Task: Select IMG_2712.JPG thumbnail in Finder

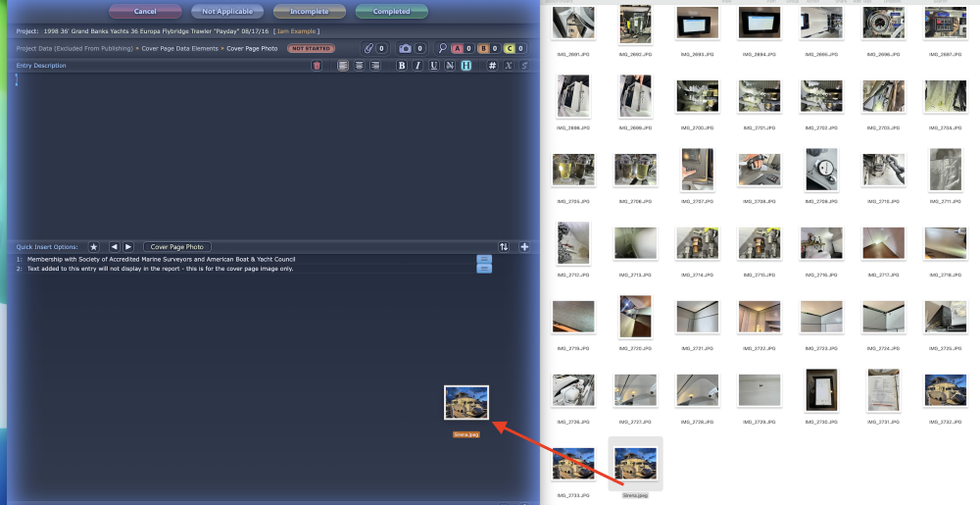Action: [x=573, y=243]
